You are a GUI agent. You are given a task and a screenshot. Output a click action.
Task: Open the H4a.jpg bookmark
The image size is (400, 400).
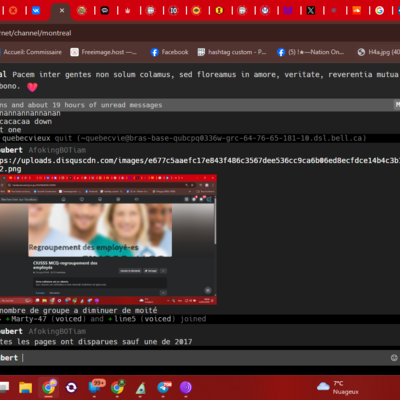379,52
